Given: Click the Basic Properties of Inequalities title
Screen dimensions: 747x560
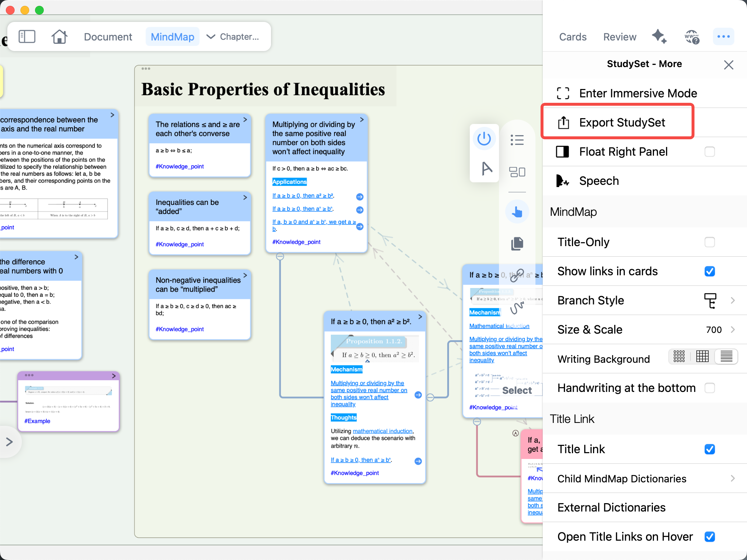Looking at the screenshot, I should [263, 89].
